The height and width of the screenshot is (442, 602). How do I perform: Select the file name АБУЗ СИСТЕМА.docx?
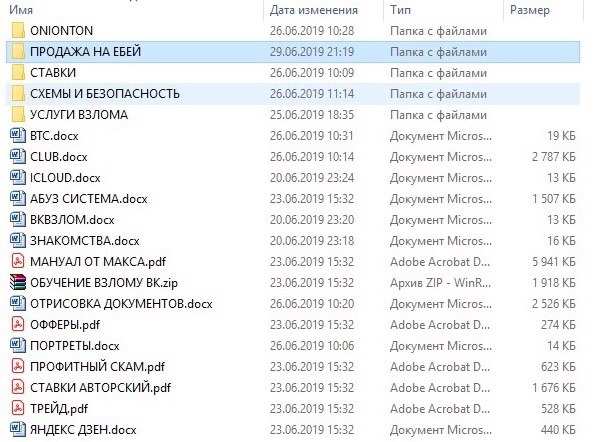(89, 199)
